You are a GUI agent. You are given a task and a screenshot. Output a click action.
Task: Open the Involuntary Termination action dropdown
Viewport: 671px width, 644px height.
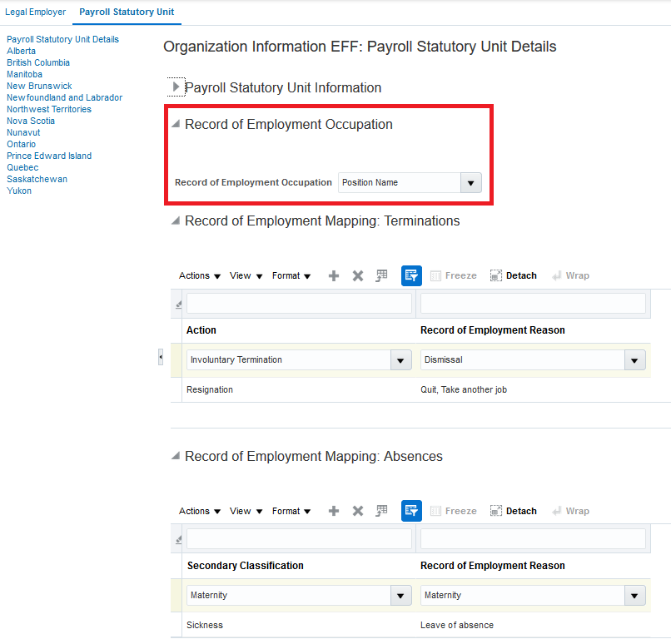[401, 360]
